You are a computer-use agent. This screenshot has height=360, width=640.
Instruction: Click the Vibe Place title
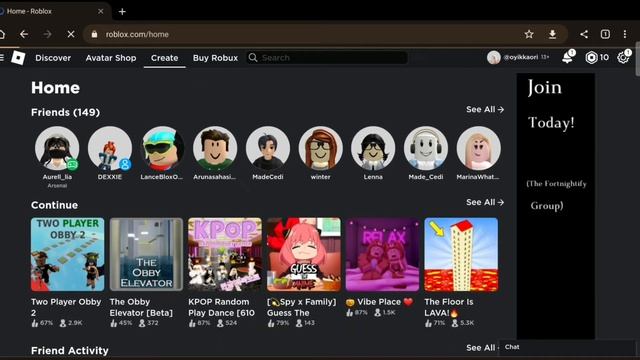(x=379, y=302)
